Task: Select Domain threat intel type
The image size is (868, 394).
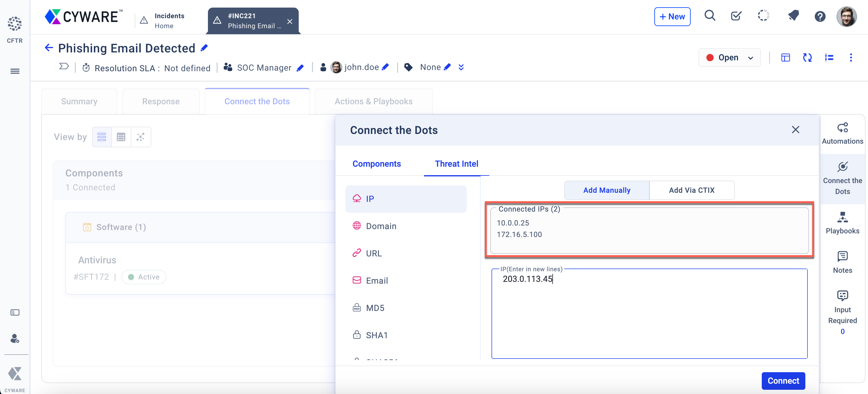Action: (381, 226)
